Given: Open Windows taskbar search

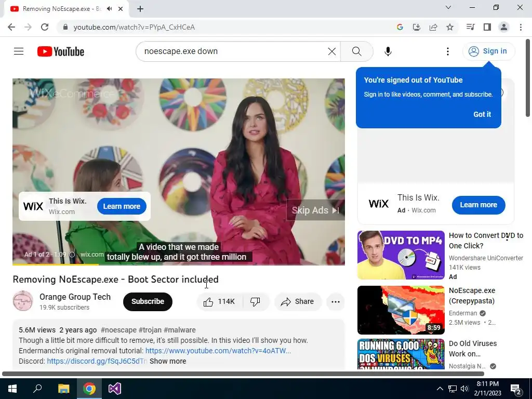Looking at the screenshot, I should click(x=37, y=389).
